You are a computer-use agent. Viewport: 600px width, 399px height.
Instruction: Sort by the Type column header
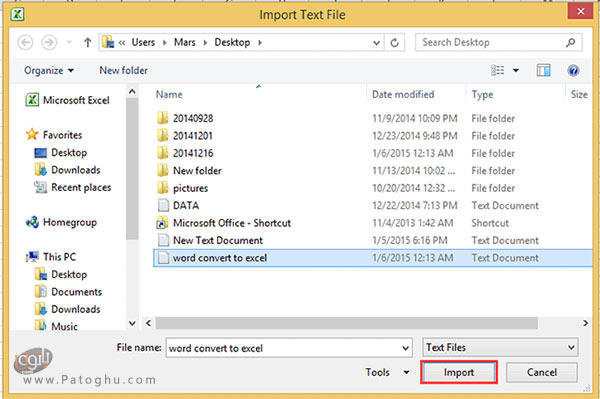482,94
